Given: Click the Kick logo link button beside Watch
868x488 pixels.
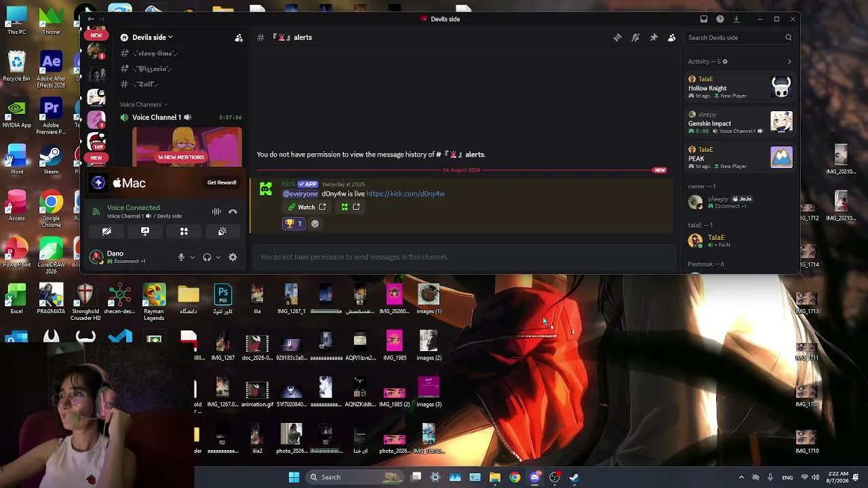Looking at the screenshot, I should 350,207.
